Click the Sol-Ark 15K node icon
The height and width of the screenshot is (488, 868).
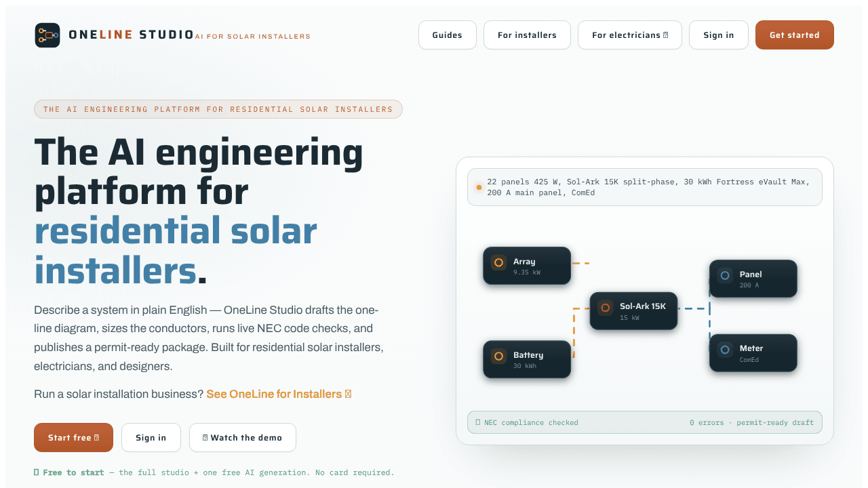tap(606, 308)
